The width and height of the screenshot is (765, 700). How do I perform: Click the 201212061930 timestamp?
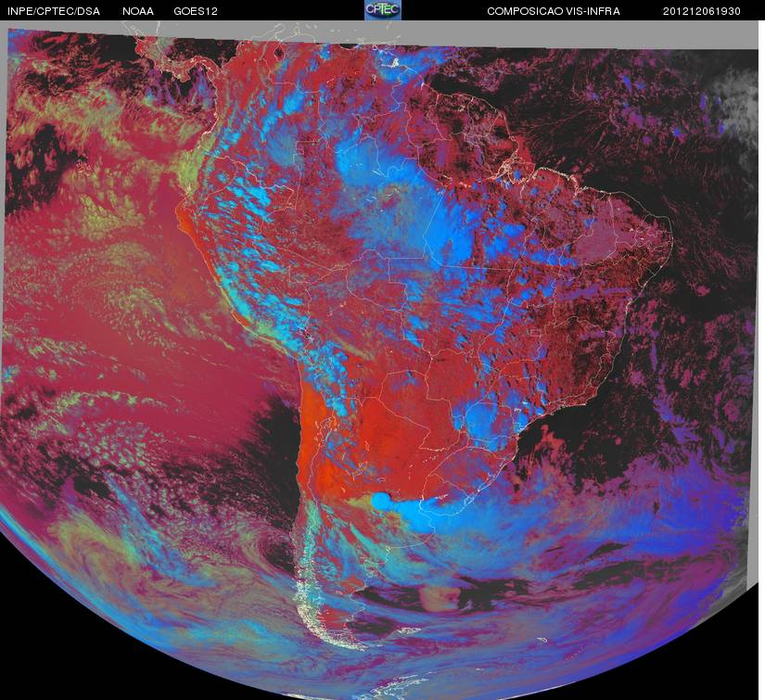click(x=702, y=11)
